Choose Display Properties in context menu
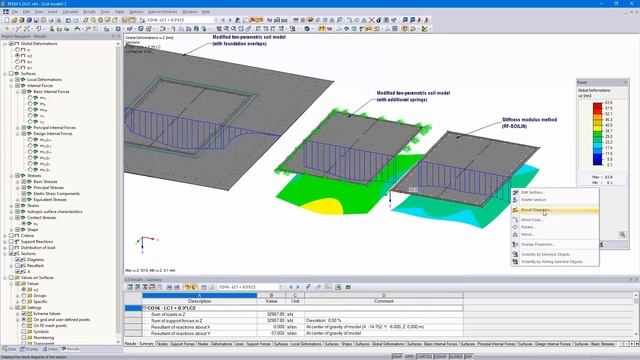Screen dimensions: 640x360 (x=555, y=244)
